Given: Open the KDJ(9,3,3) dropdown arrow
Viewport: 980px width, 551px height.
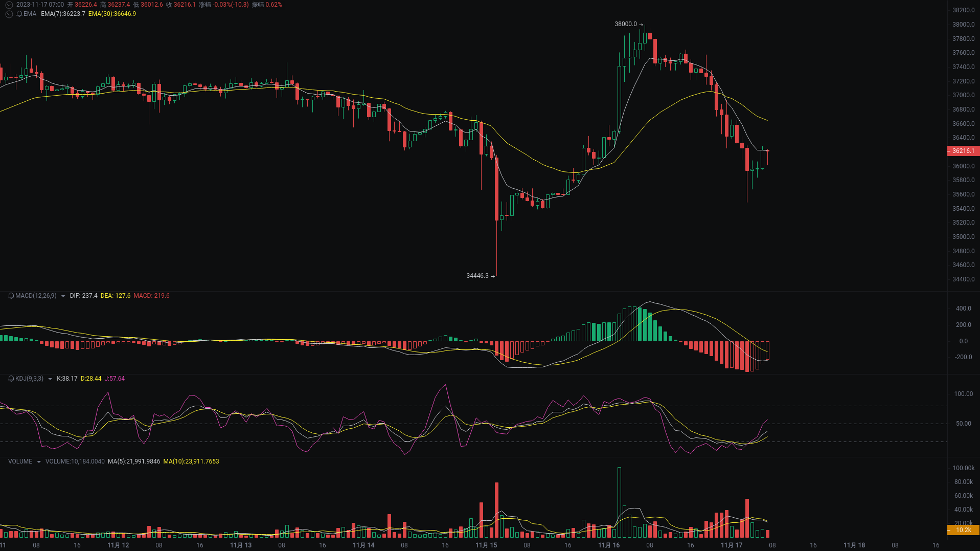Looking at the screenshot, I should tap(50, 379).
